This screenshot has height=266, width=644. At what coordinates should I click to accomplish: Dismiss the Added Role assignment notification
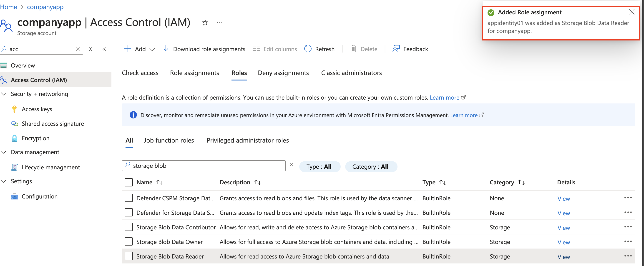632,12
